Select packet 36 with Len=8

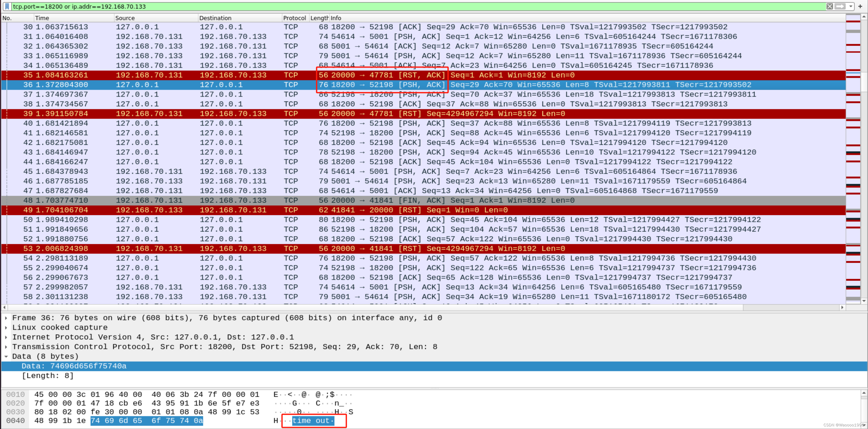(423, 85)
